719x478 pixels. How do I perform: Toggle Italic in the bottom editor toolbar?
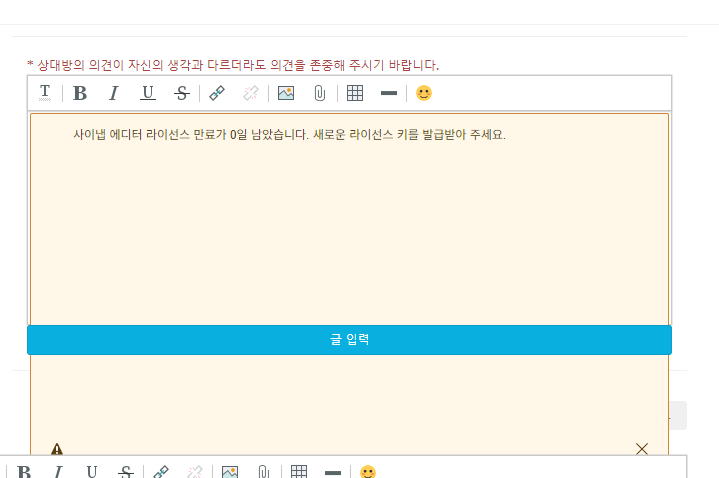pos(58,472)
